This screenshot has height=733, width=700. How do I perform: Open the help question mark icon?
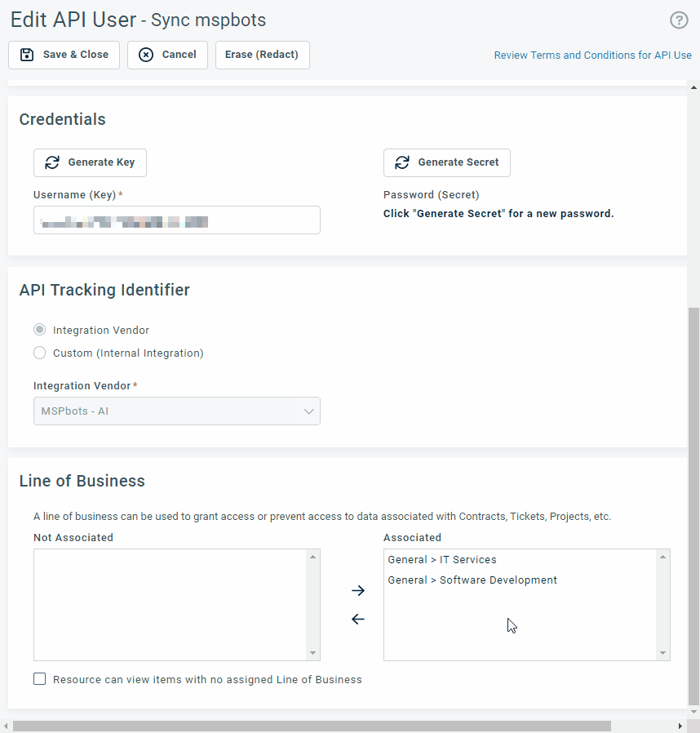[679, 20]
